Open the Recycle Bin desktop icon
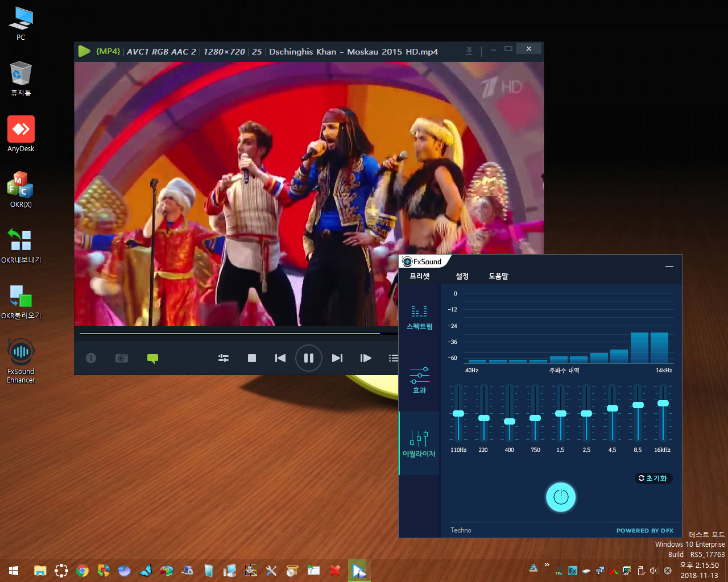This screenshot has height=582, width=728. click(x=21, y=79)
